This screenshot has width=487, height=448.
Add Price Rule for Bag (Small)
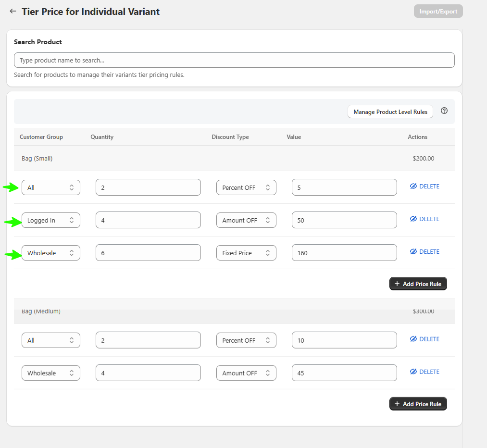tap(418, 284)
